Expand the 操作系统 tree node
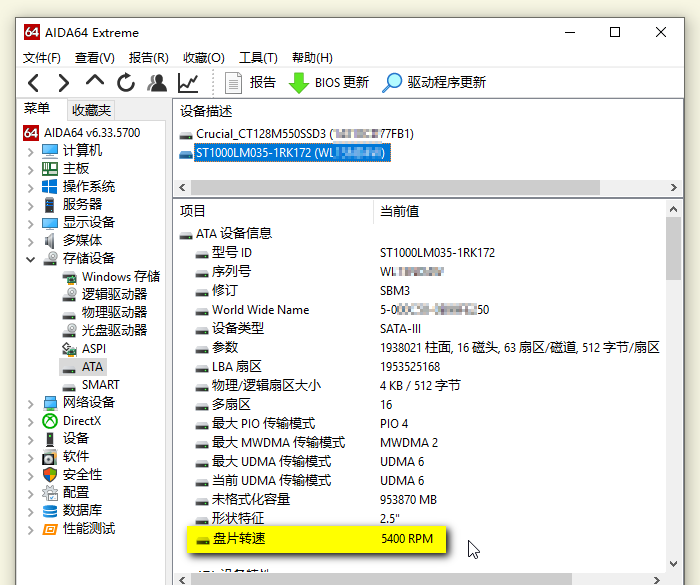Viewport: 700px width, 585px height. click(x=30, y=188)
